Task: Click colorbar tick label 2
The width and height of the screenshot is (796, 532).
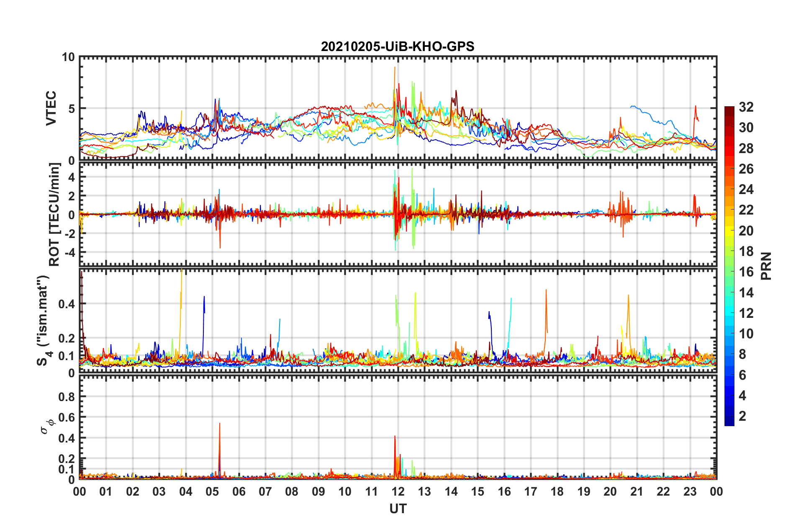Action: [742, 416]
